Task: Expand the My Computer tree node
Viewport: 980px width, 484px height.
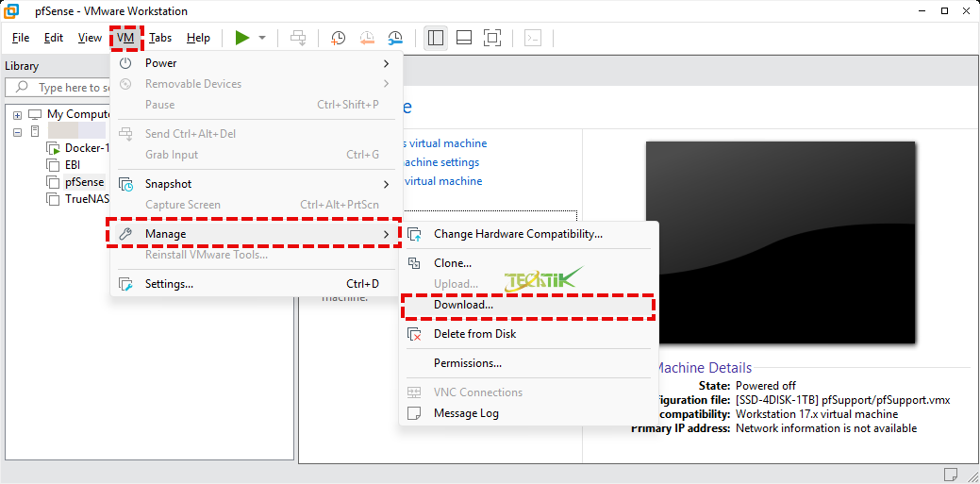Action: (x=18, y=115)
